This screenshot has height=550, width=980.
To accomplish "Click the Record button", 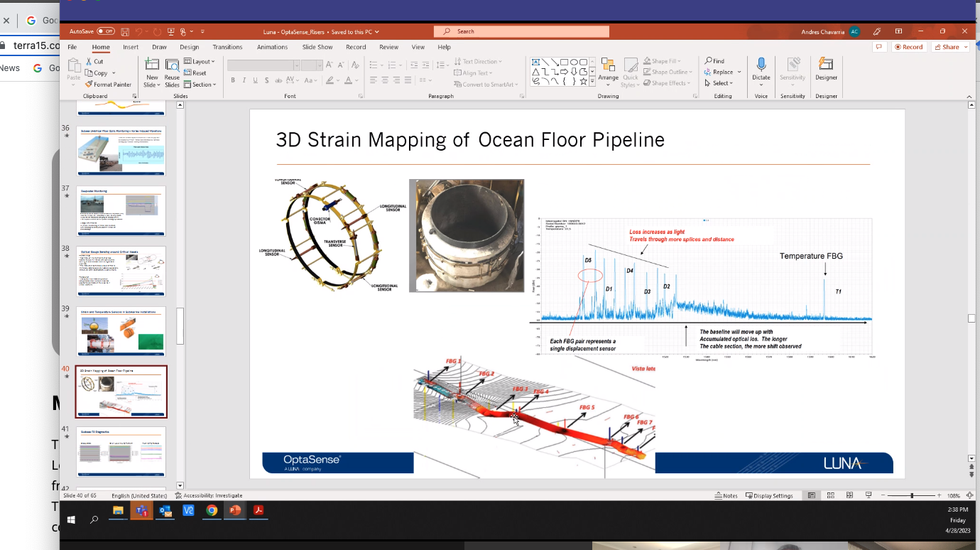I will point(908,47).
